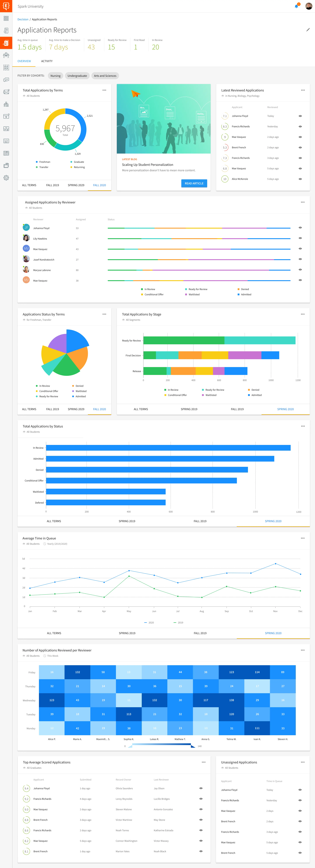Viewport: 315px width, 868px height.
Task: Open the settings gear in the sidebar
Action: pos(6,178)
